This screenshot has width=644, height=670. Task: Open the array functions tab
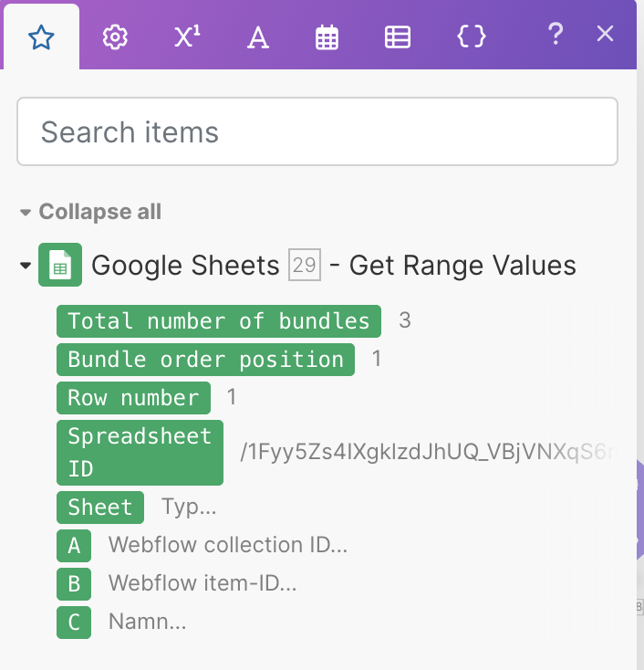click(397, 37)
